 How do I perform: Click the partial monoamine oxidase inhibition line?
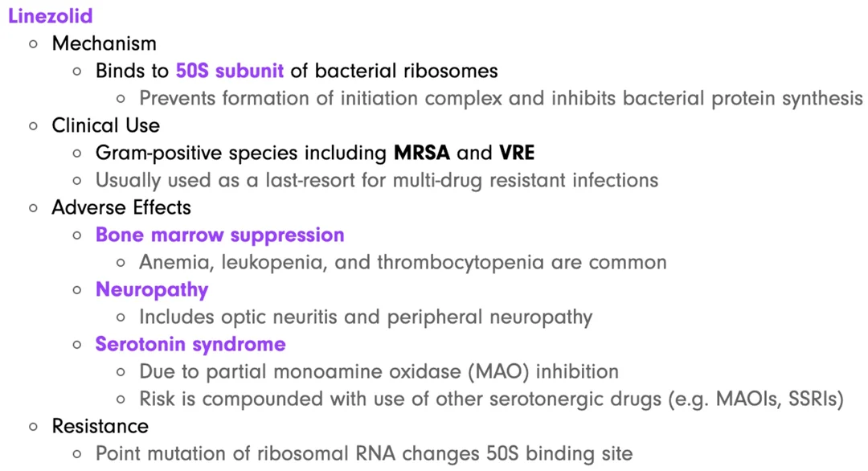(379, 371)
